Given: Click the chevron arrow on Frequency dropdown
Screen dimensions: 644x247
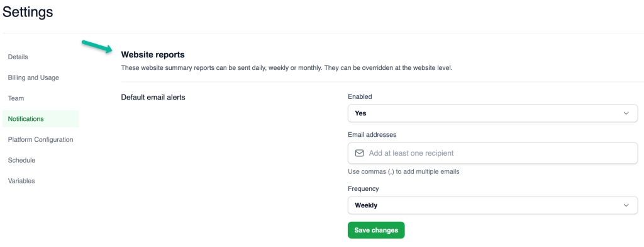Looking at the screenshot, I should pyautogui.click(x=626, y=205).
